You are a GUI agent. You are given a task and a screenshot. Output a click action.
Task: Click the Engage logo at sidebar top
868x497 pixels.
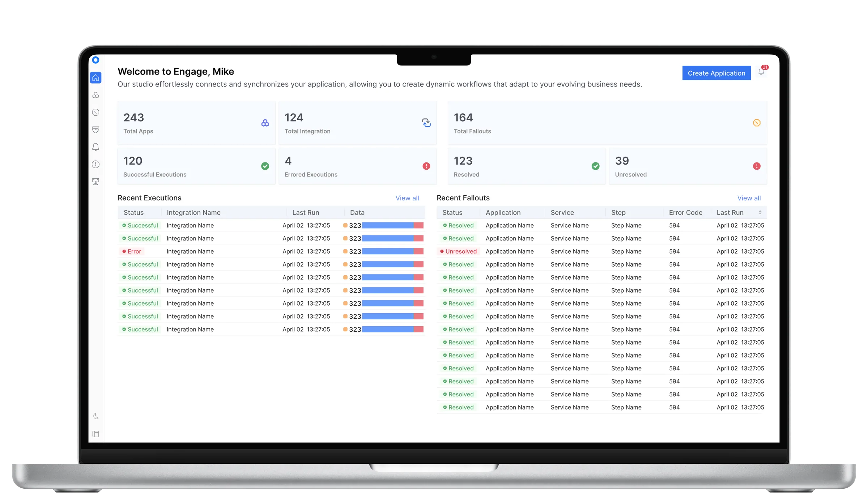[x=95, y=60]
